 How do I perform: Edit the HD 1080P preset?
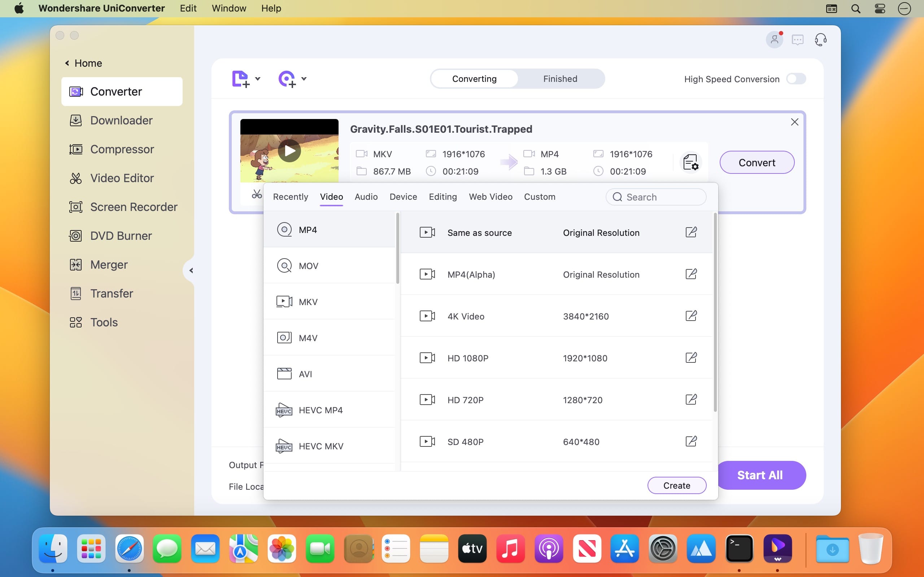(691, 358)
